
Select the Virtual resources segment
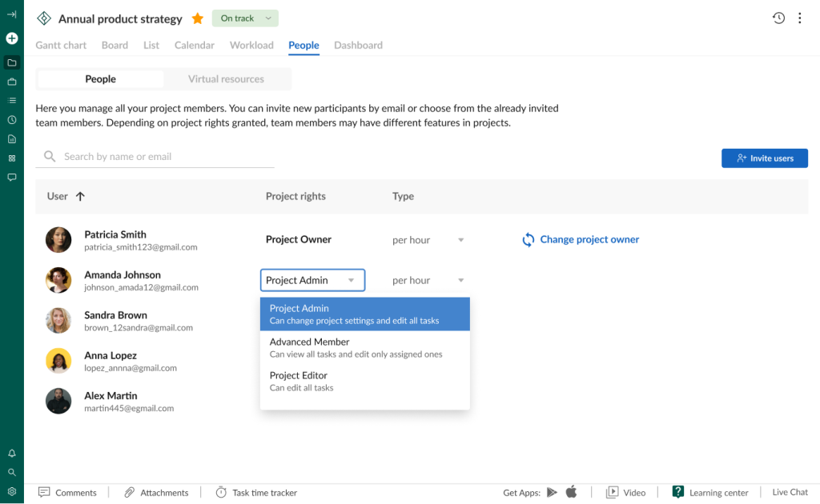click(x=226, y=79)
